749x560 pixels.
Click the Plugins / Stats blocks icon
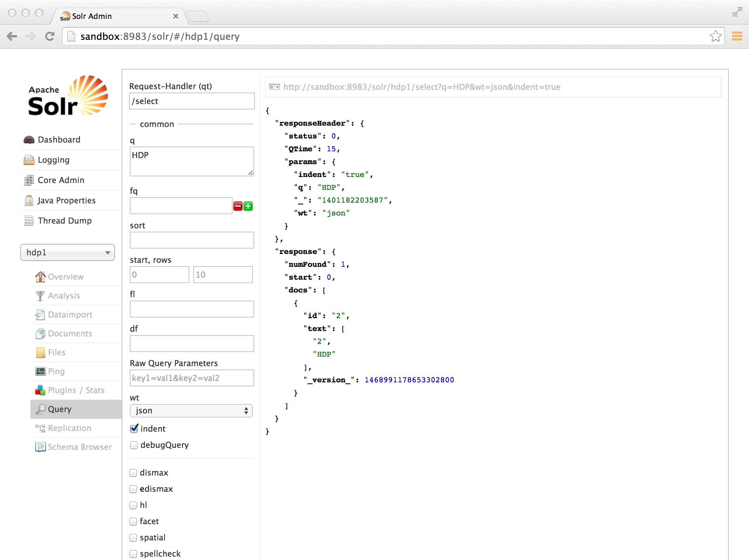(x=40, y=390)
